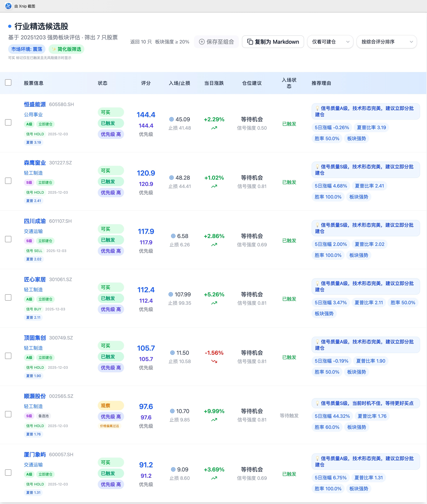Screen dimensions: 427x504
Task: Click the Xnip app icon in title bar
Action: coord(8,6)
